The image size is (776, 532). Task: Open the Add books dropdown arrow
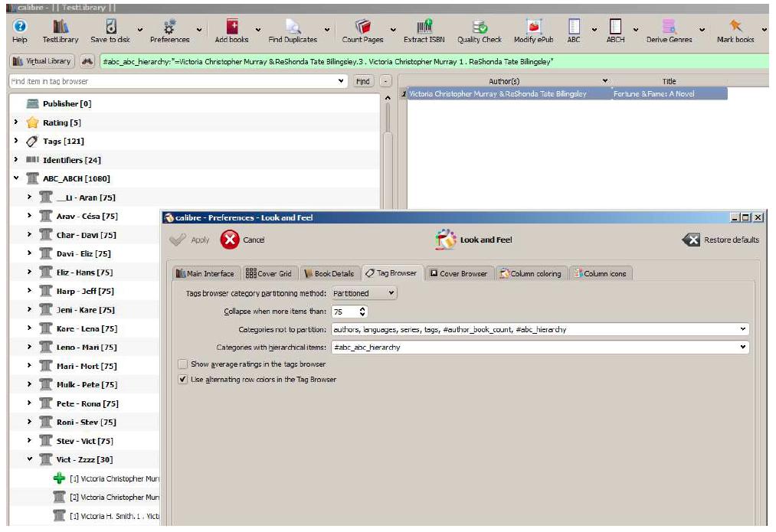pos(258,30)
